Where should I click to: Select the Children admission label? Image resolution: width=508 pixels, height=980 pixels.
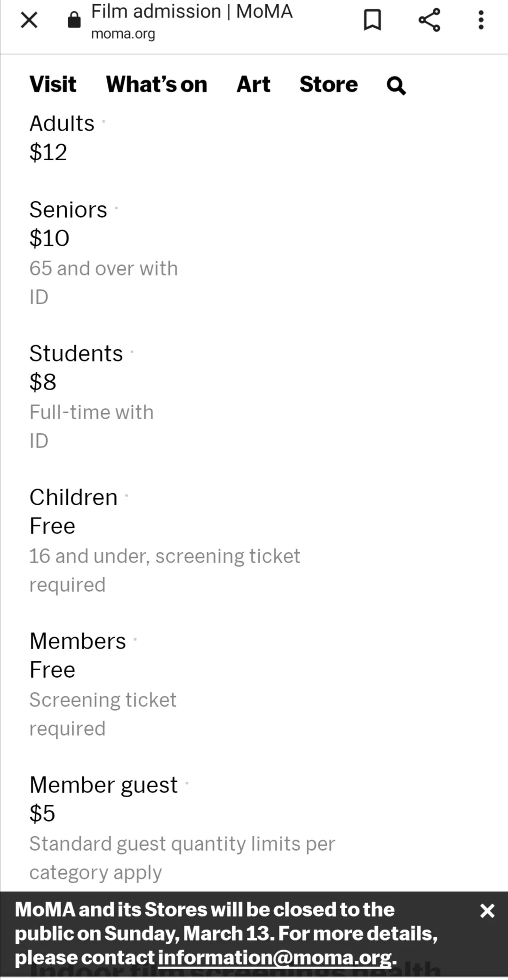[73, 497]
